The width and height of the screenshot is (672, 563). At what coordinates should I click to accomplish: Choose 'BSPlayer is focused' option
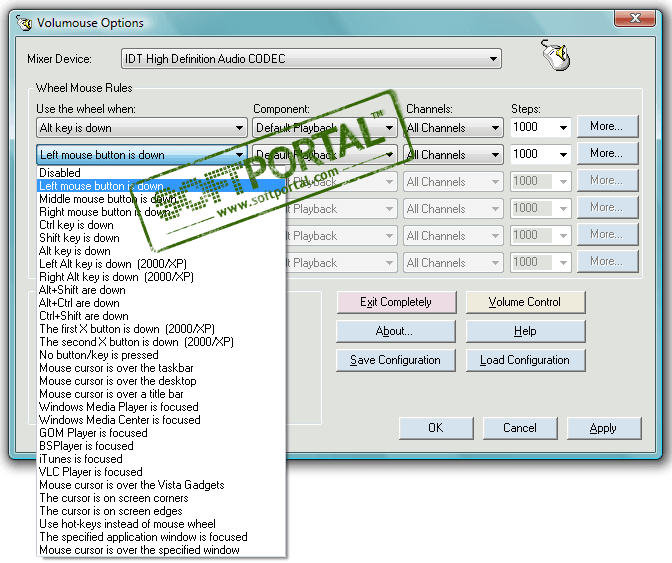(161, 446)
